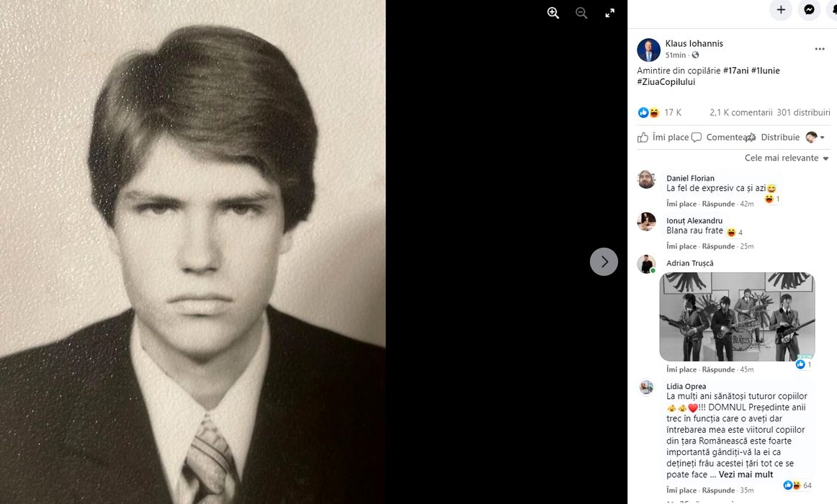837x504 pixels.
Task: Open Cele mai relevante sort dropdown
Action: pyautogui.click(x=787, y=158)
